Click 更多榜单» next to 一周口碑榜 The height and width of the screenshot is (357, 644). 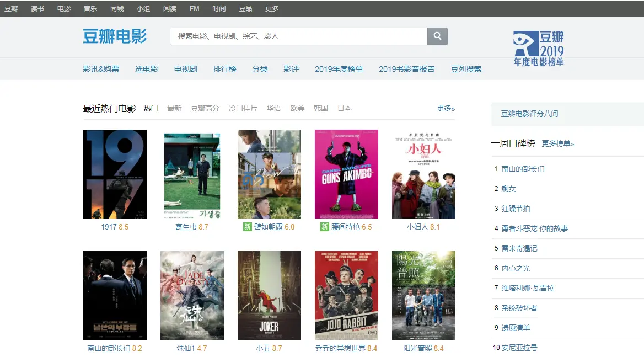[558, 144]
